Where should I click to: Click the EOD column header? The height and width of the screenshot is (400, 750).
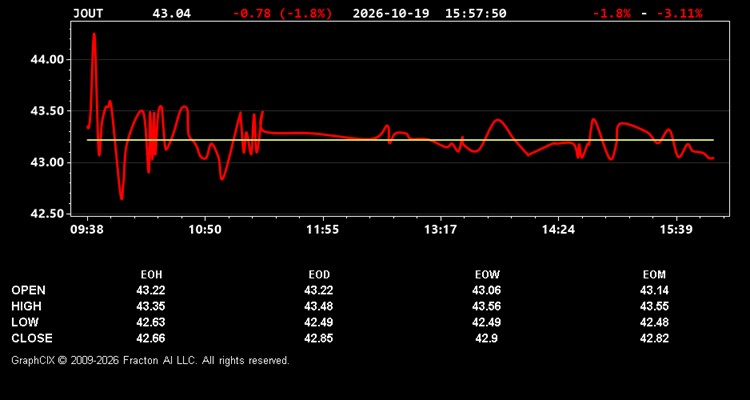point(319,275)
